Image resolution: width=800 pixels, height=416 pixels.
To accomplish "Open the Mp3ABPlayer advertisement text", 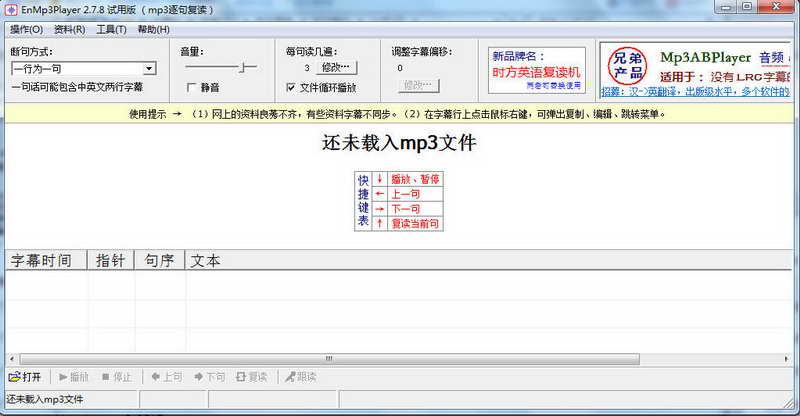I will coord(706,58).
